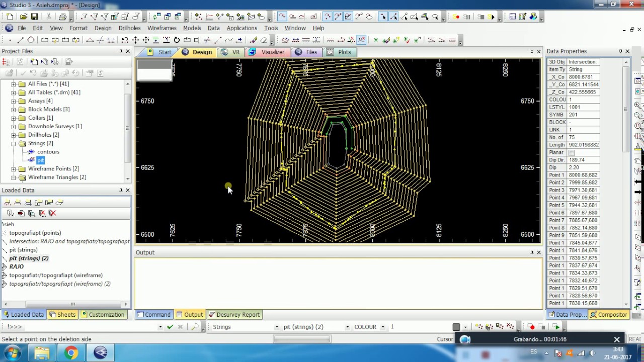Open Windows Start menu orb
The height and width of the screenshot is (362, 644).
[12, 353]
